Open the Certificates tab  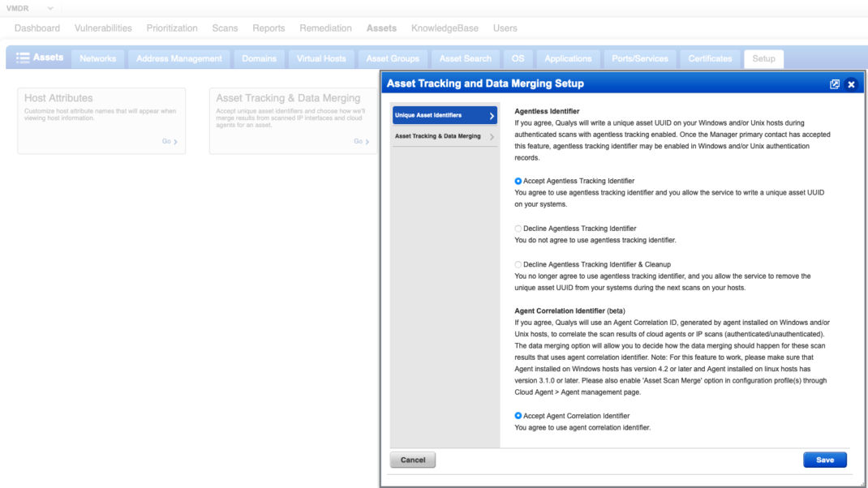tap(709, 58)
